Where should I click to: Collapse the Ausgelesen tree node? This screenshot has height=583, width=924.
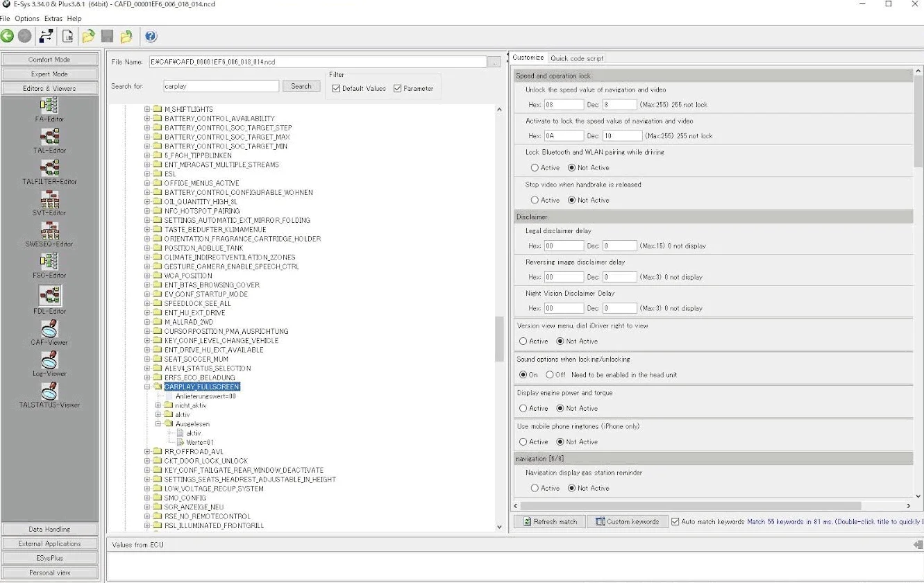(158, 423)
